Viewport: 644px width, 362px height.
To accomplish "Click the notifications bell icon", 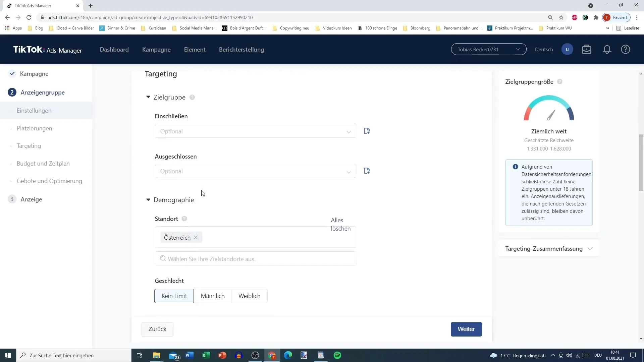I will pyautogui.click(x=607, y=50).
